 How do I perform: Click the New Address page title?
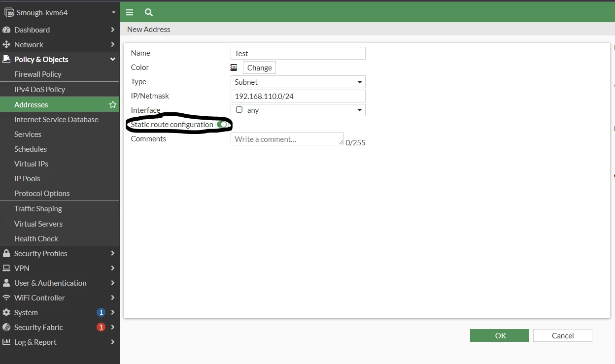point(149,29)
